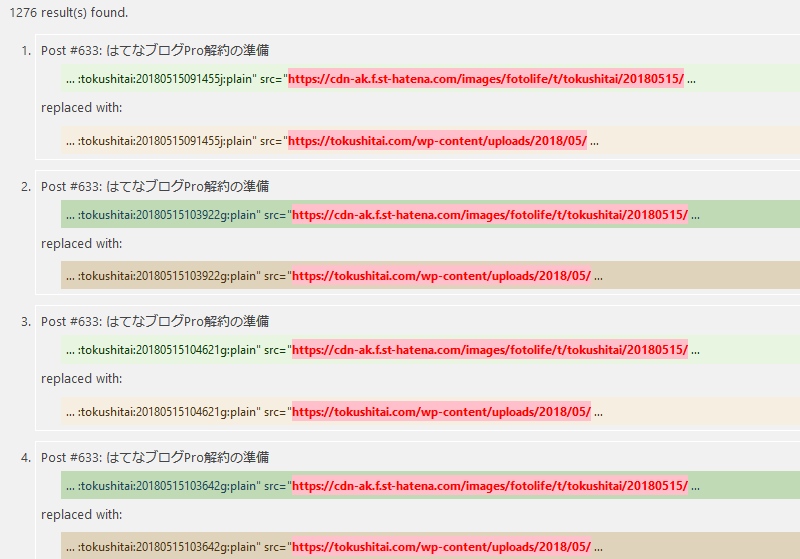Screen dimensions: 800x559
Task: Click ':tokushitai:20180515091455j:plain' text in original snippet
Action: 167,79
